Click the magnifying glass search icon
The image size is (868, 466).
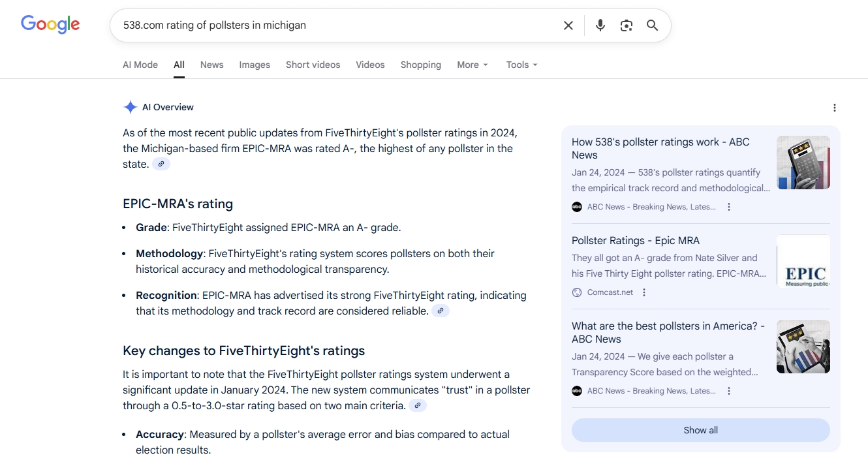click(x=652, y=25)
